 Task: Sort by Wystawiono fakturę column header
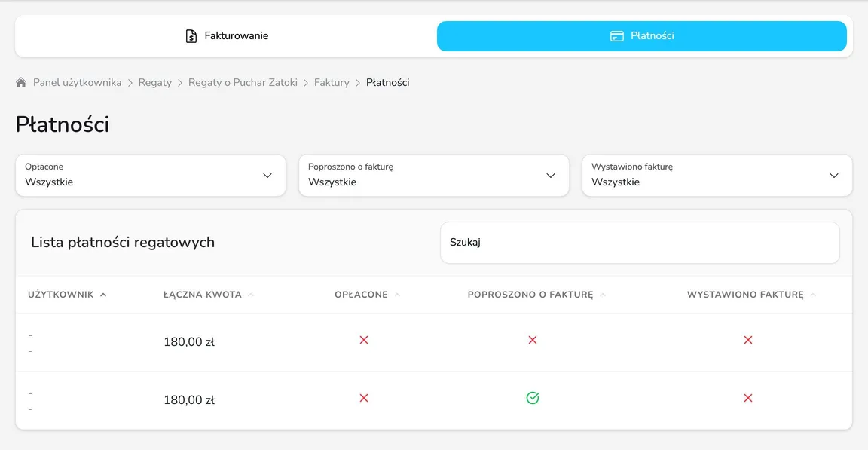[x=751, y=295]
